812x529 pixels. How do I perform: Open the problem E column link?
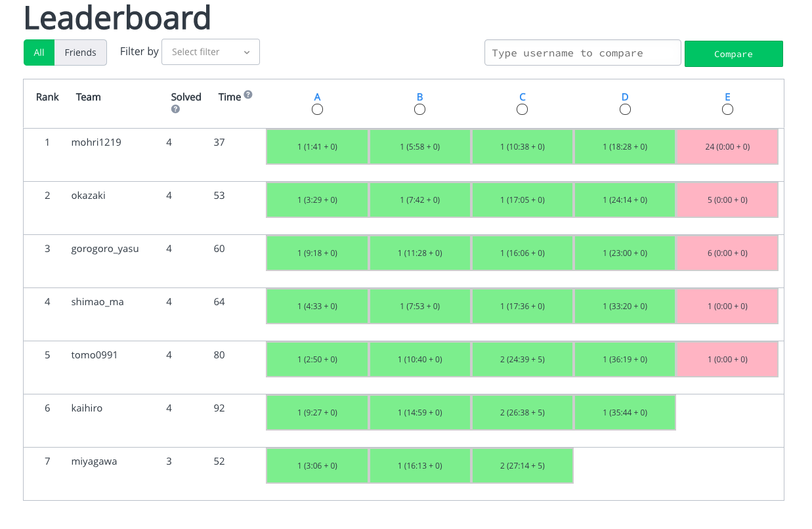[x=727, y=97]
